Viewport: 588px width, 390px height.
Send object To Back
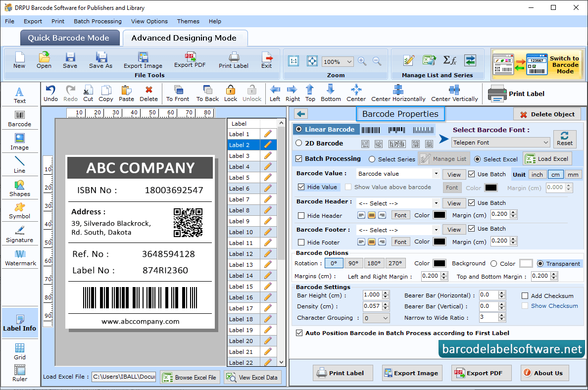[207, 94]
